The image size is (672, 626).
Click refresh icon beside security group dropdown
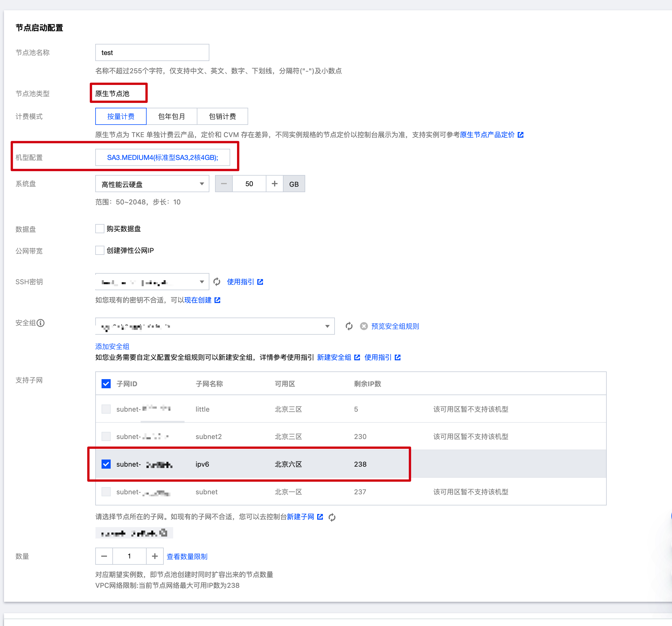click(x=349, y=326)
